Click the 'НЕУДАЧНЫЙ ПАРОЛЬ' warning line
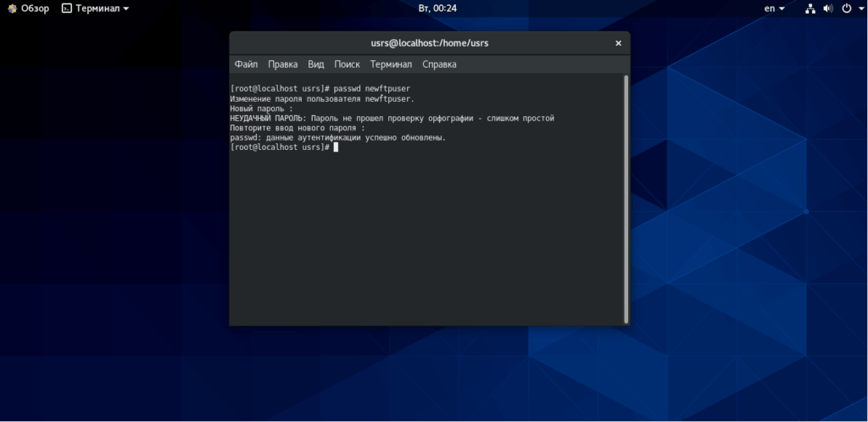 [x=392, y=119]
